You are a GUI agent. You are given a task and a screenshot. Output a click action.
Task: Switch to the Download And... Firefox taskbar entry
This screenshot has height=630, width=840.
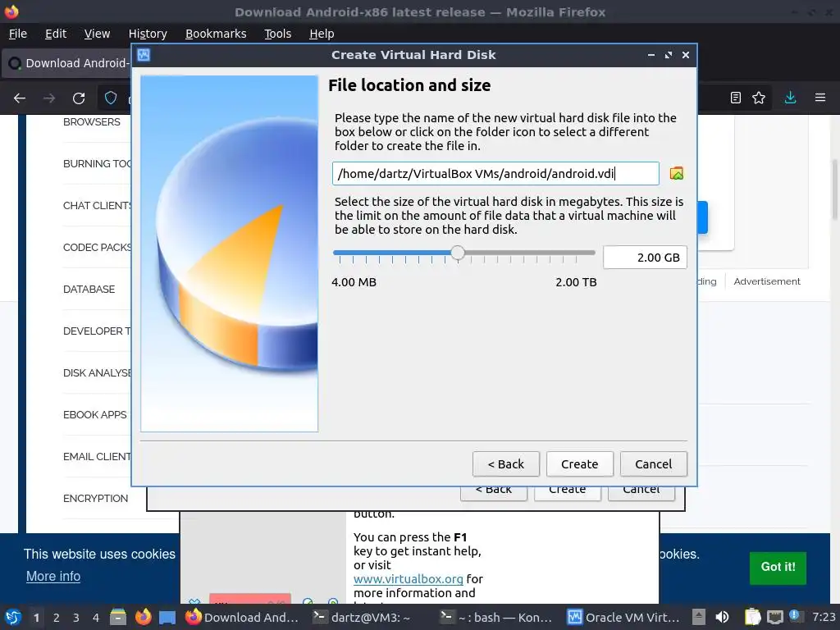242,617
